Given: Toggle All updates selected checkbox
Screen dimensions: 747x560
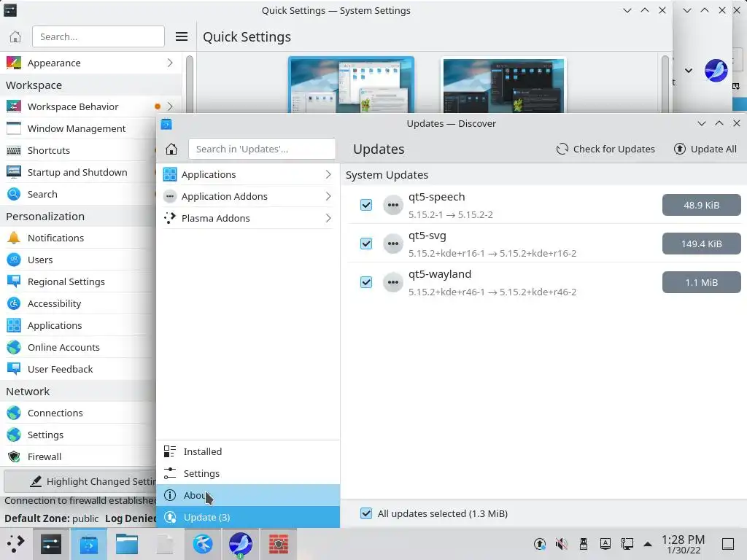Looking at the screenshot, I should point(366,513).
